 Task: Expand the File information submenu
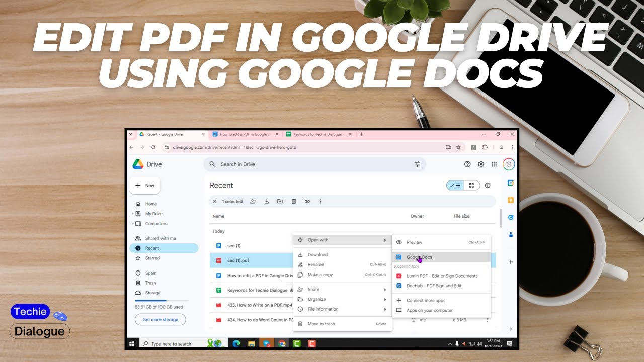click(x=385, y=309)
